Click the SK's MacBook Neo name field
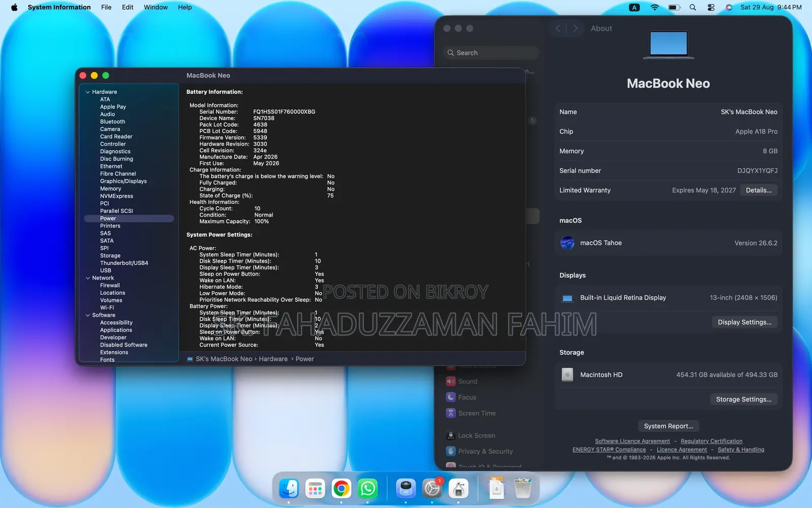The image size is (812, 508). (668, 112)
